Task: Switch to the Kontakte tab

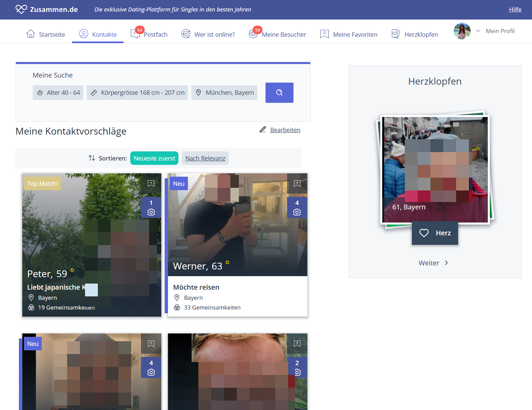Action: point(98,34)
